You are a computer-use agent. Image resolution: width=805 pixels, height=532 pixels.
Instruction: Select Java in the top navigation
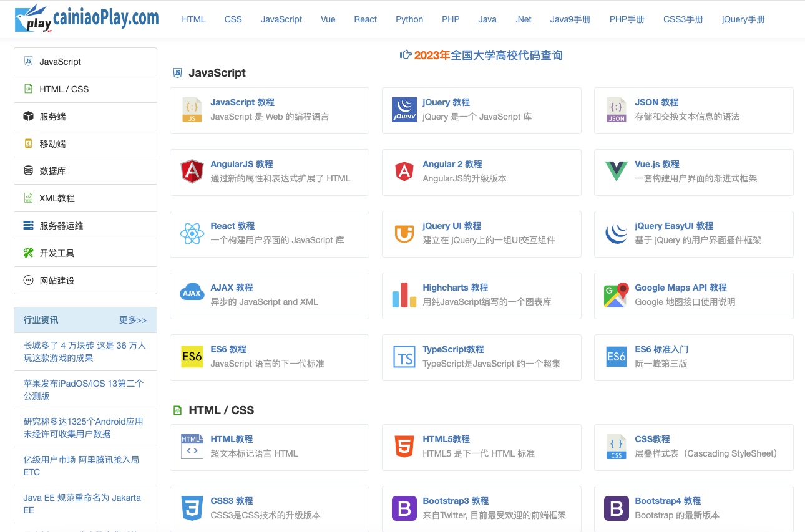(x=487, y=19)
